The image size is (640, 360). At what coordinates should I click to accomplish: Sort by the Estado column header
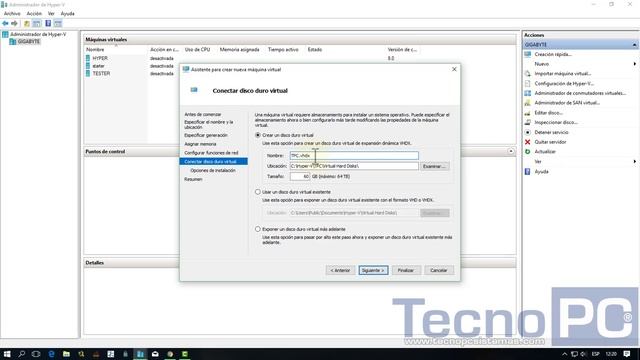(315, 49)
